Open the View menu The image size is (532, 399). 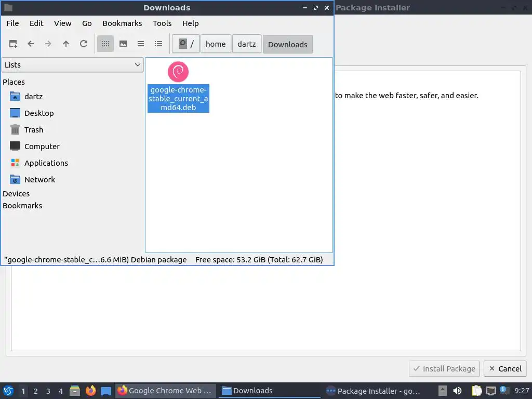(x=63, y=23)
